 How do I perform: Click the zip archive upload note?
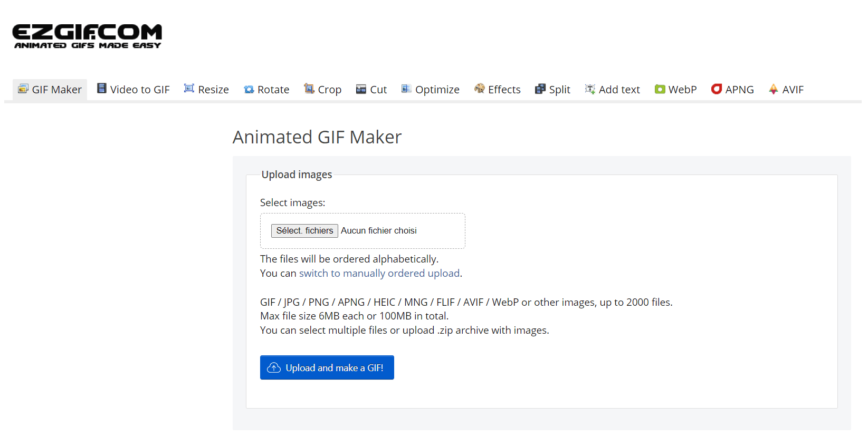point(405,330)
